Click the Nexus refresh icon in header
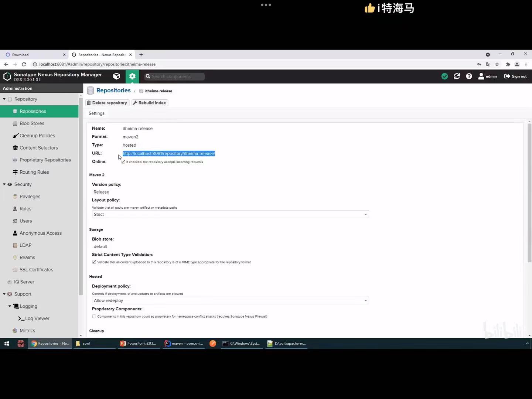The width and height of the screenshot is (532, 399). click(457, 76)
